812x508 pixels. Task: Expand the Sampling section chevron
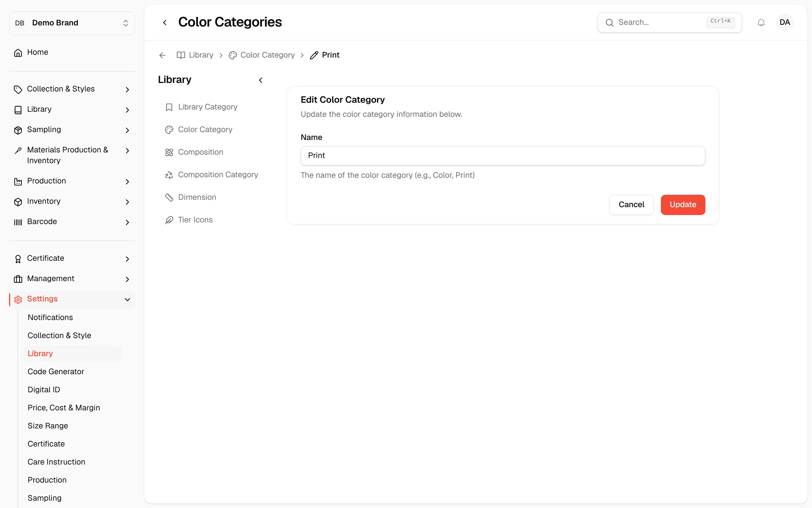[127, 130]
